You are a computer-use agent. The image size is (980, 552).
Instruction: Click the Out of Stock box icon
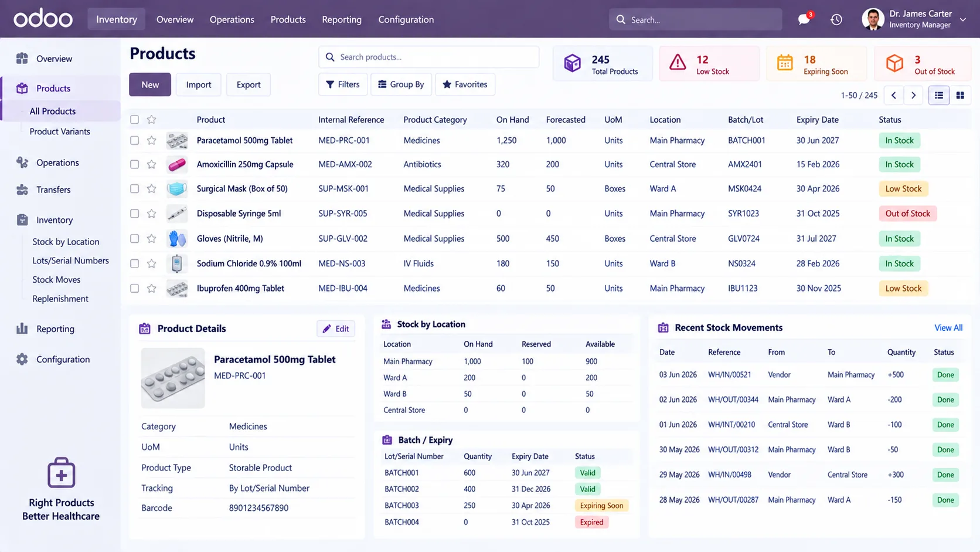[894, 63]
